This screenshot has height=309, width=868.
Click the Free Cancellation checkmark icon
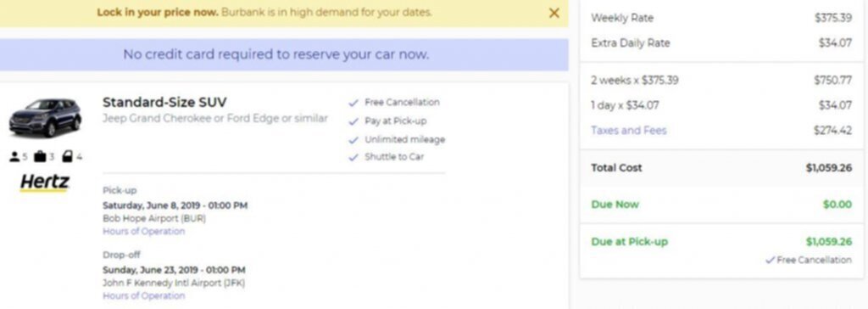[x=353, y=103]
